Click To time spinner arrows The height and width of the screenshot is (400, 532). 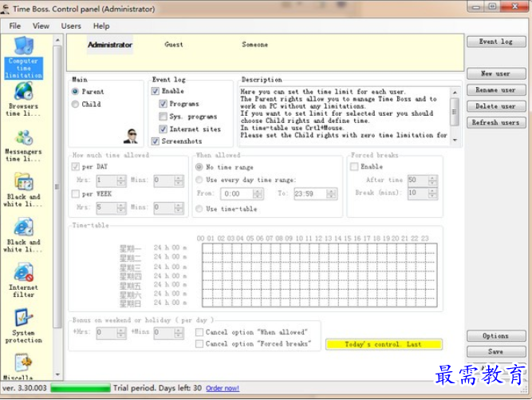pos(331,194)
